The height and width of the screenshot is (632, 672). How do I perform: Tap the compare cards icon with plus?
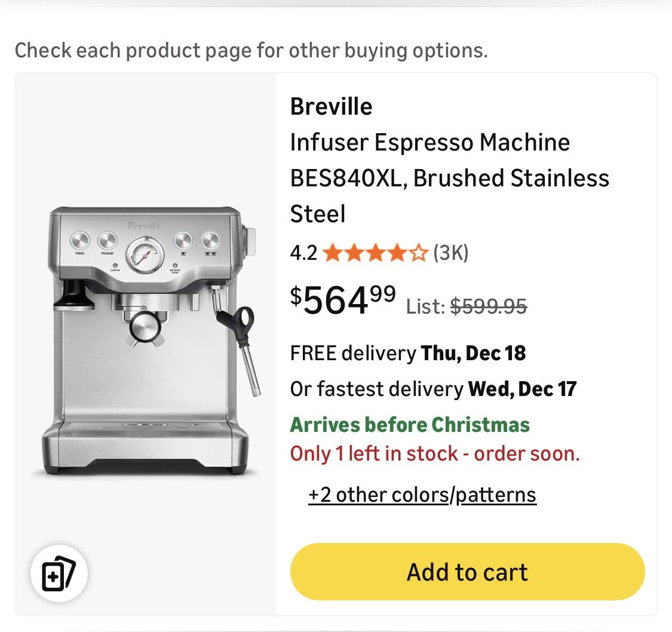coord(59,573)
